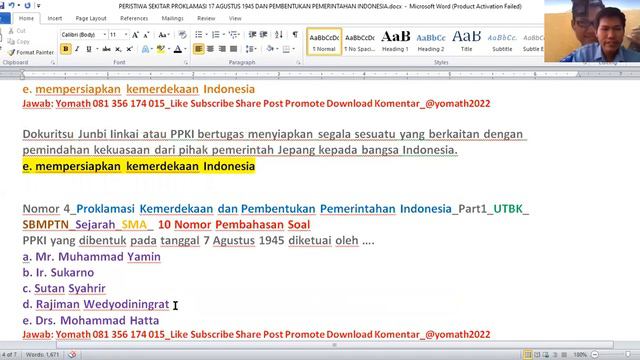Click the Decrease Indent icon

click(x=252, y=35)
